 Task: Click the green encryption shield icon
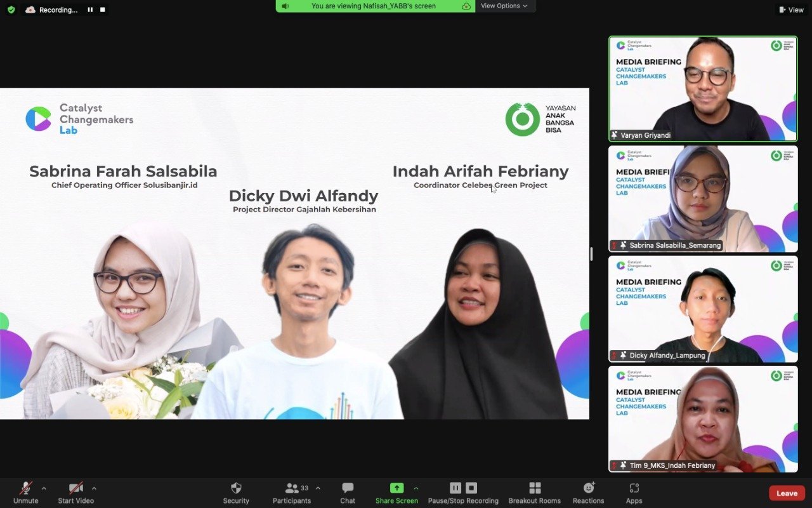[11, 10]
